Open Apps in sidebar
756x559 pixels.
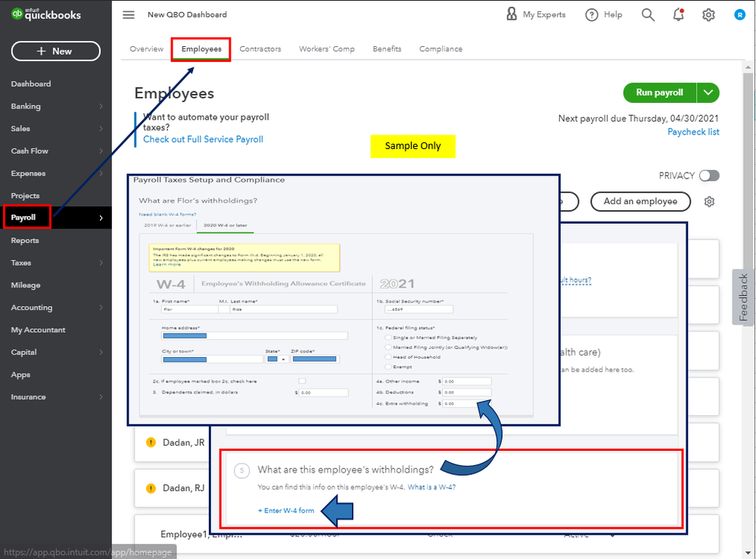point(20,375)
